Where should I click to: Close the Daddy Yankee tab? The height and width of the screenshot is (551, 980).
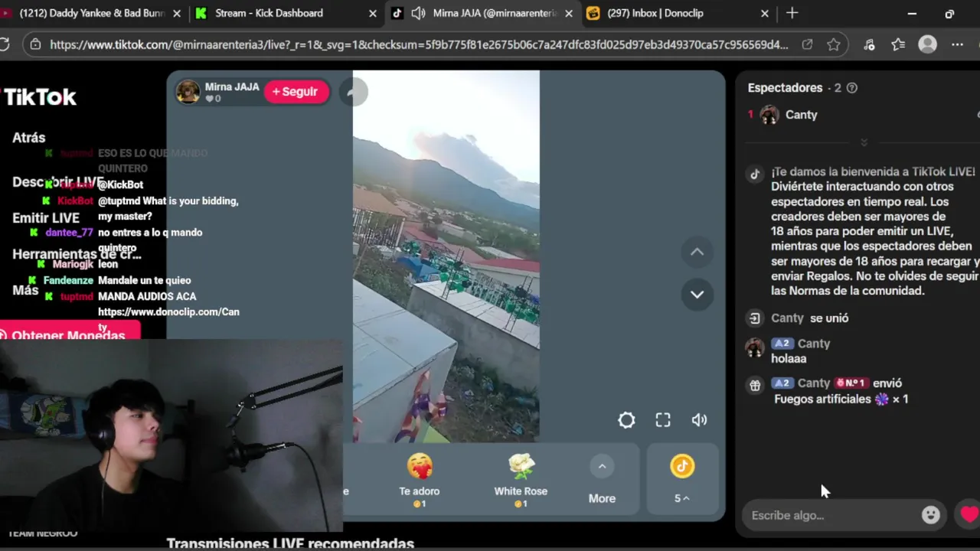tap(178, 13)
